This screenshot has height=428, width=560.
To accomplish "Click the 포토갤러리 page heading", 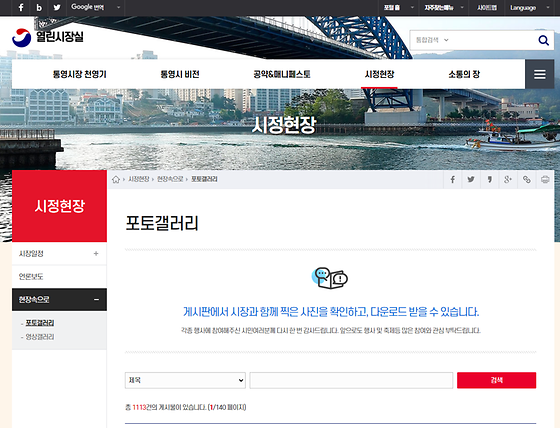I will pos(162,223).
